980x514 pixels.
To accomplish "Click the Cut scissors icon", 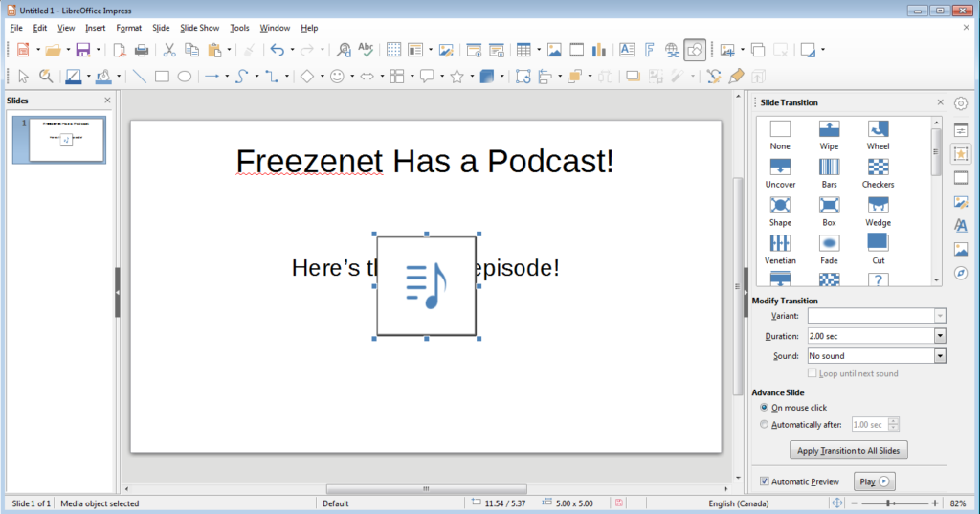I will [169, 50].
